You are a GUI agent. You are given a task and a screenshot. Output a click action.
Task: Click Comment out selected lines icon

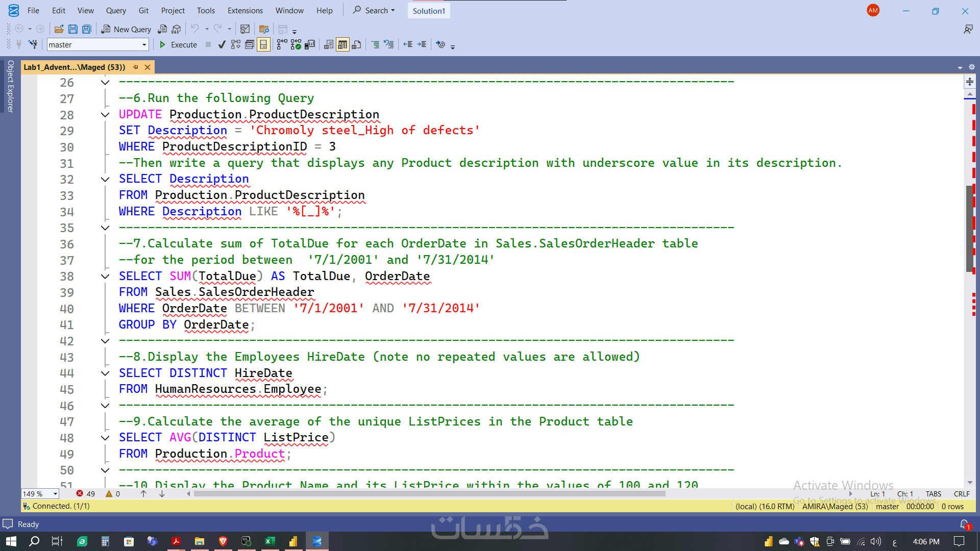[x=375, y=45]
